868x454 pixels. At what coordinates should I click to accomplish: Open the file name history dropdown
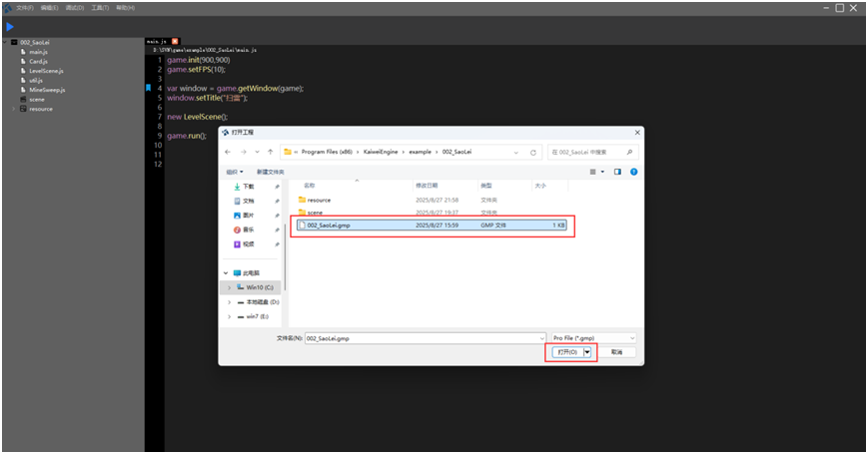[542, 338]
